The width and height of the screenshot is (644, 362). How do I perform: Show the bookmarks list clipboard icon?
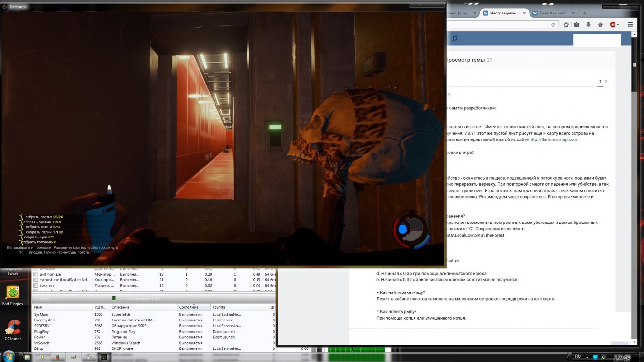(x=577, y=25)
